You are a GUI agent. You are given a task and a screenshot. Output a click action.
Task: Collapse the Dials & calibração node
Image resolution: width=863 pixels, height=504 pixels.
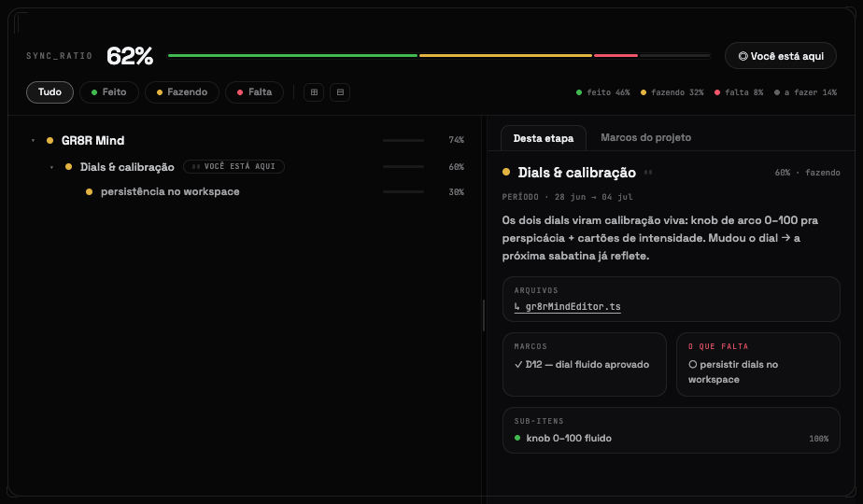51,167
